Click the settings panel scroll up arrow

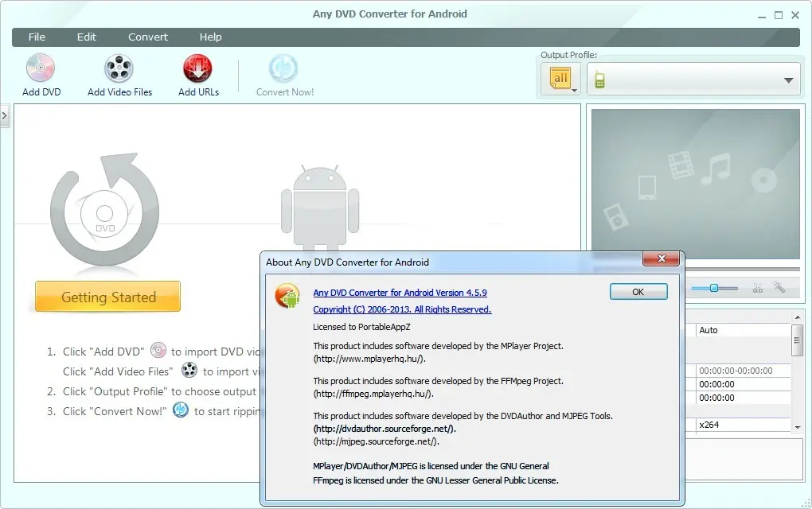click(798, 317)
